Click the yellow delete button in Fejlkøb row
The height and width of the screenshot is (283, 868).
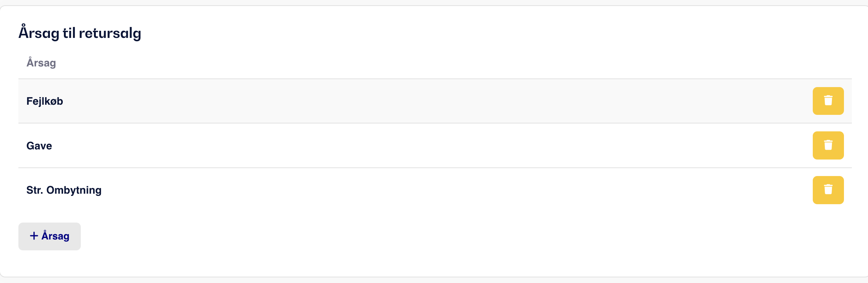pyautogui.click(x=828, y=101)
